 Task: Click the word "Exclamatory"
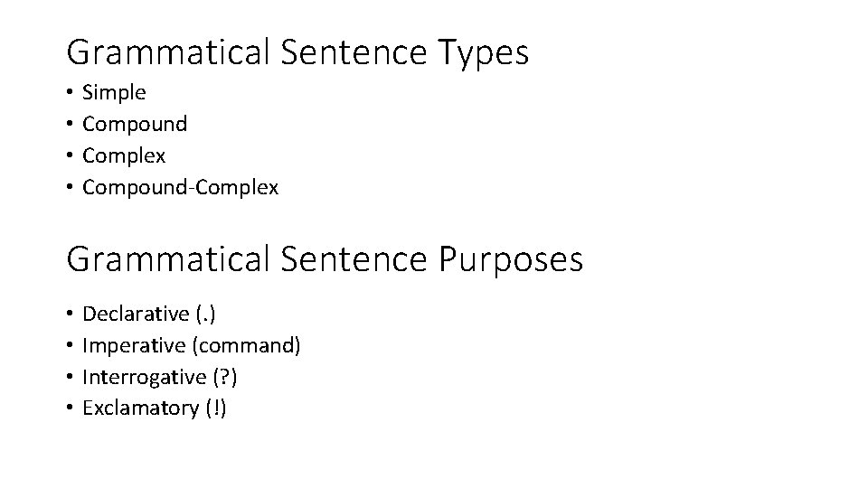tap(140, 408)
